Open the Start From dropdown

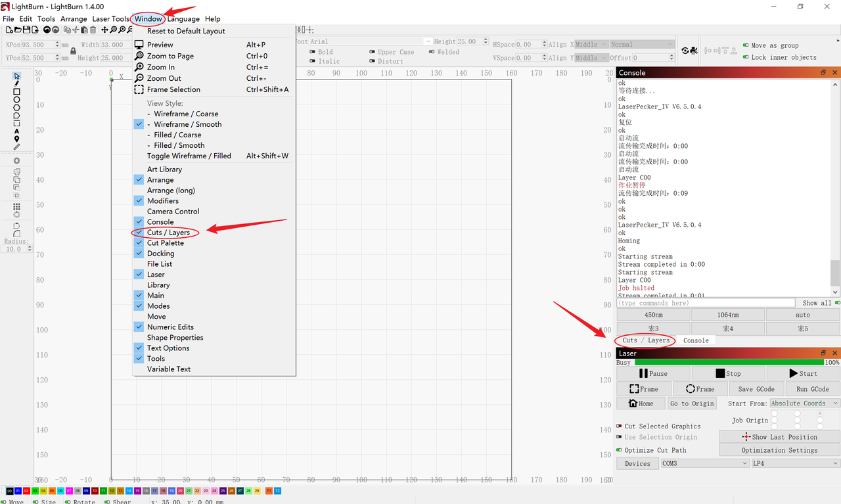click(x=805, y=403)
